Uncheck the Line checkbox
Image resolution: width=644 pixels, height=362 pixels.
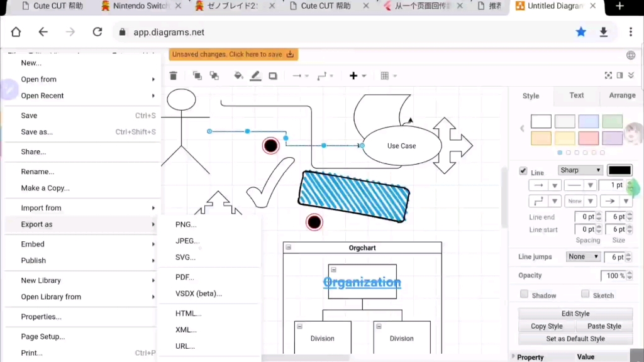coord(523,170)
